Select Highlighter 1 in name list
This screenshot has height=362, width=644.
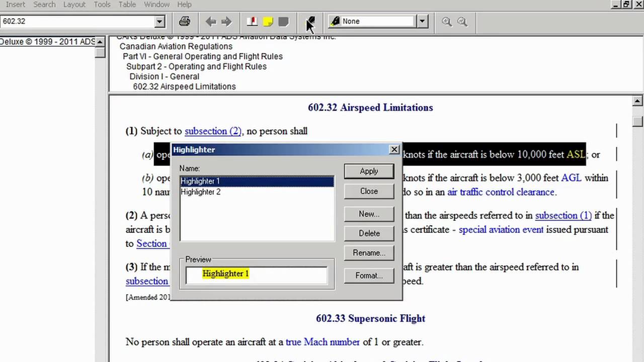(257, 181)
